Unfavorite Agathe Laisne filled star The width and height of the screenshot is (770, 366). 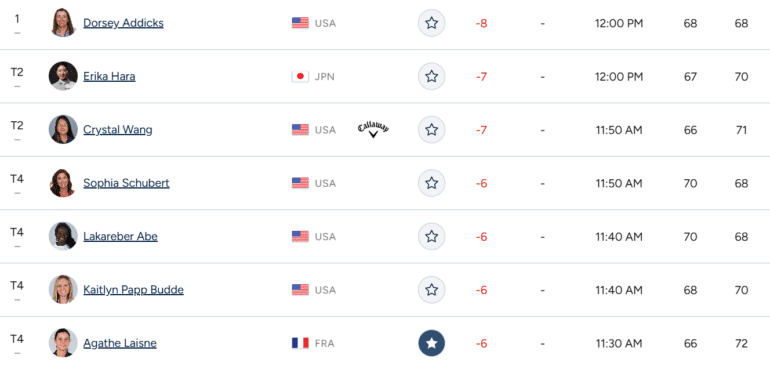[431, 343]
